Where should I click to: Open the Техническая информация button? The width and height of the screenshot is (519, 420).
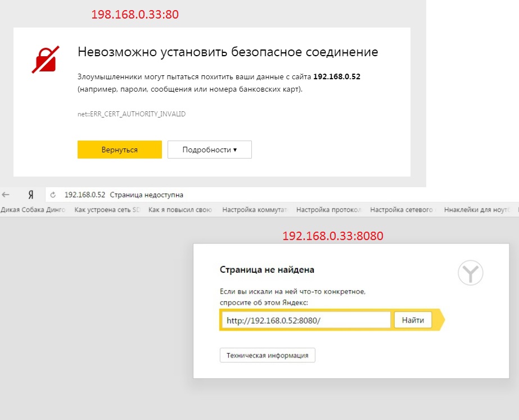(268, 355)
